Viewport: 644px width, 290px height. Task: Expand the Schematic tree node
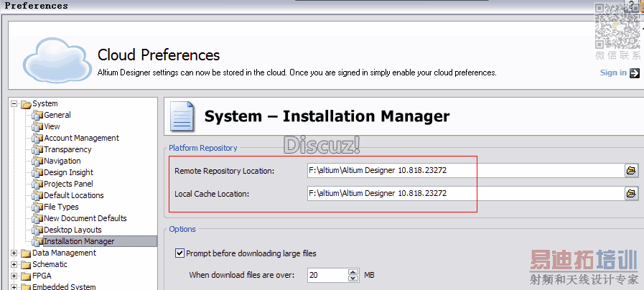pos(14,264)
